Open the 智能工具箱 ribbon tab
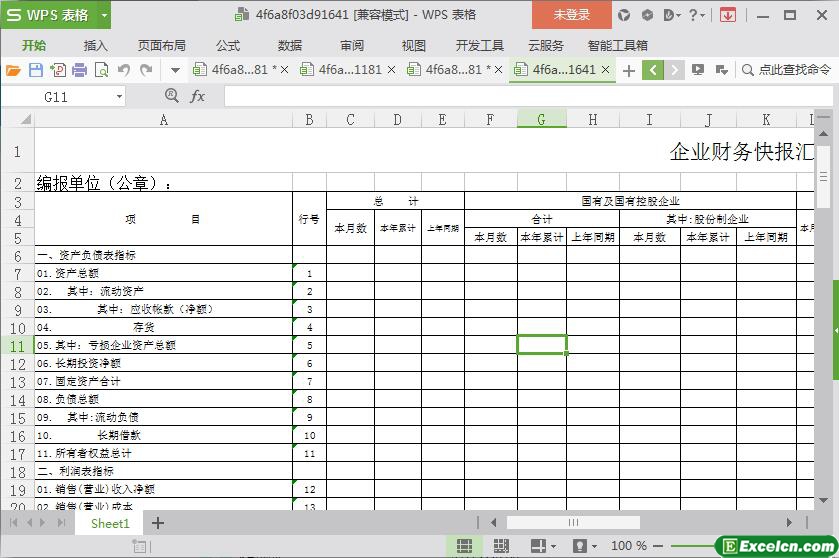This screenshot has height=558, width=839. tap(617, 45)
